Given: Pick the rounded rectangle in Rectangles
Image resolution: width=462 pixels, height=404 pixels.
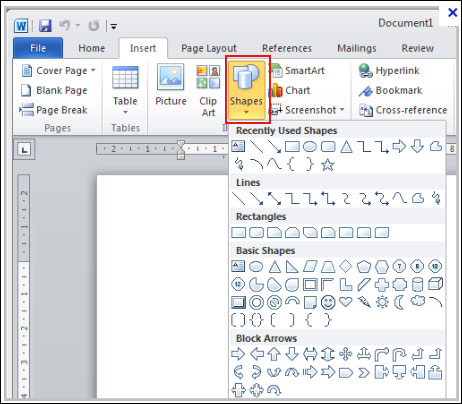Looking at the screenshot, I should 256,233.
